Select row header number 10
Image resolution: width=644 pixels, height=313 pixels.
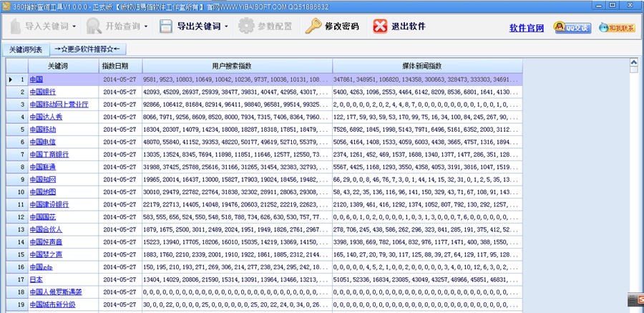(x=17, y=192)
